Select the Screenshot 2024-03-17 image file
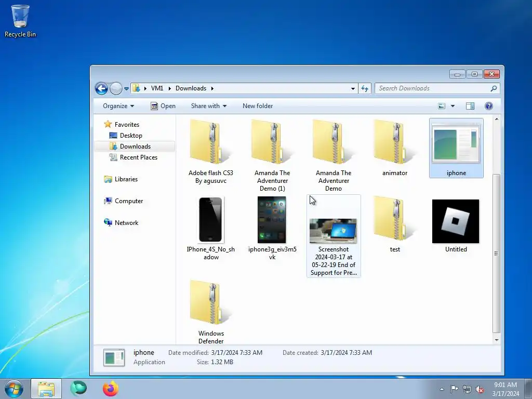The height and width of the screenshot is (399, 532). (334, 236)
